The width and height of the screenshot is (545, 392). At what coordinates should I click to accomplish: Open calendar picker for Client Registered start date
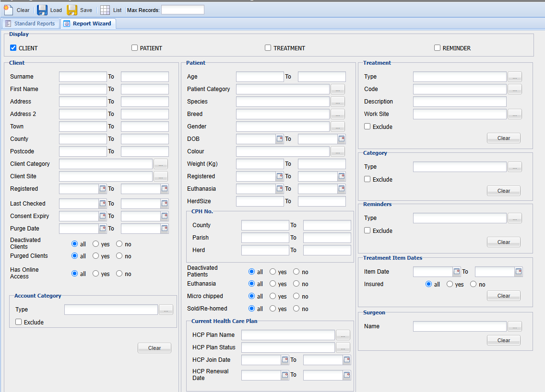(103, 189)
